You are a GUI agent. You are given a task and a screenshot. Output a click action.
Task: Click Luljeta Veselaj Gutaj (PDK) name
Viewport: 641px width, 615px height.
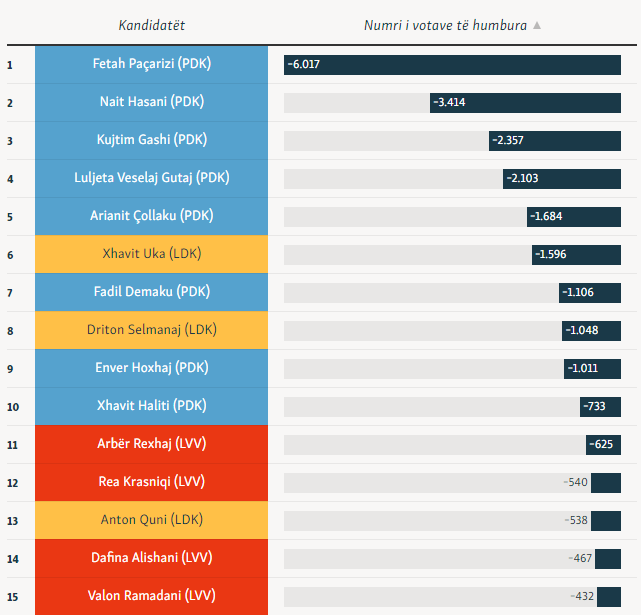click(x=151, y=178)
